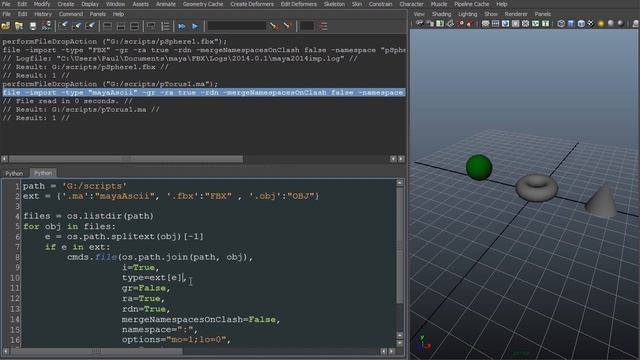Open the Geometry Cache menu
Image resolution: width=640 pixels, height=360 pixels.
(203, 4)
